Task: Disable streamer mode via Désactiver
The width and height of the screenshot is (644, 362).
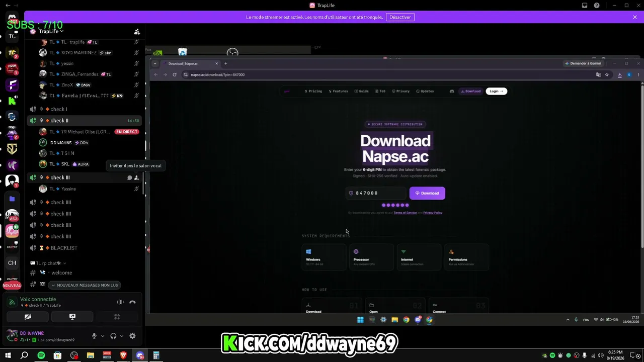Action: (x=400, y=17)
